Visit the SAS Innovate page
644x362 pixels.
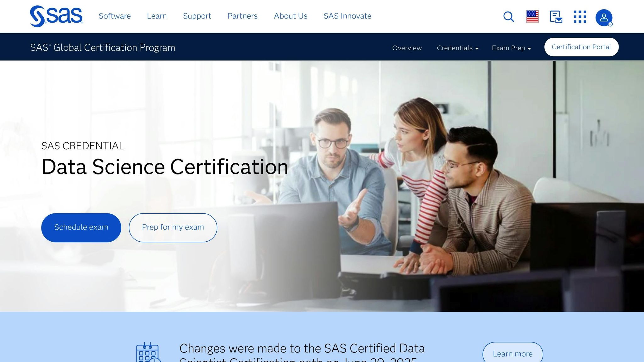(x=347, y=16)
